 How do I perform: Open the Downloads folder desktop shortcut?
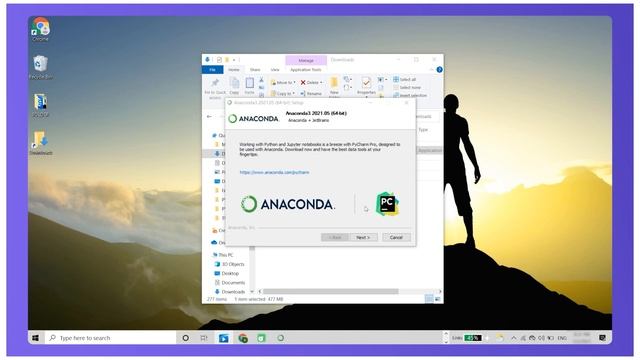[40, 143]
